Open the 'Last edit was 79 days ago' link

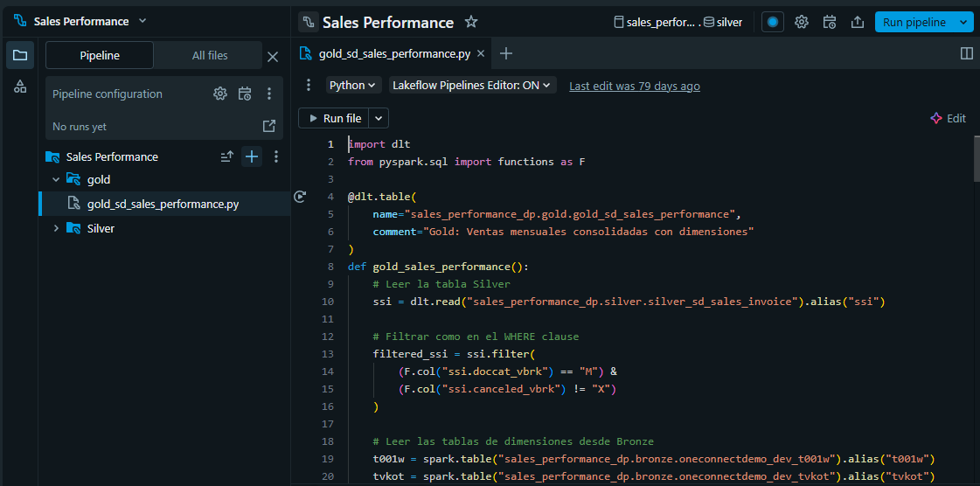point(634,86)
